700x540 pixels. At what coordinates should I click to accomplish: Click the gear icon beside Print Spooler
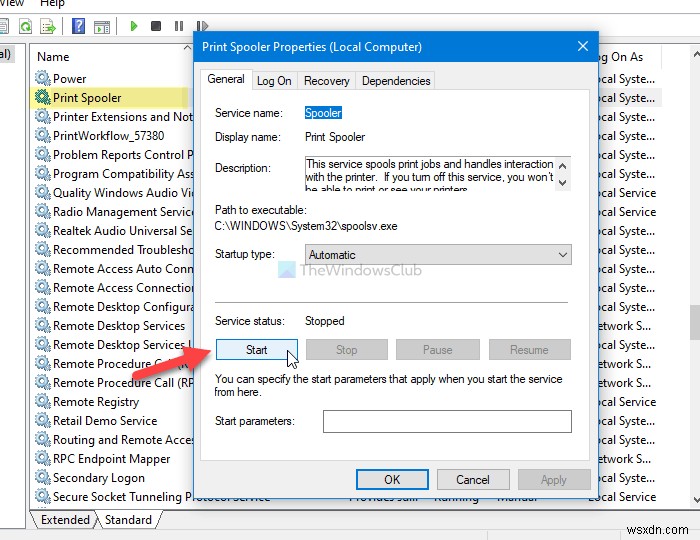coord(43,97)
